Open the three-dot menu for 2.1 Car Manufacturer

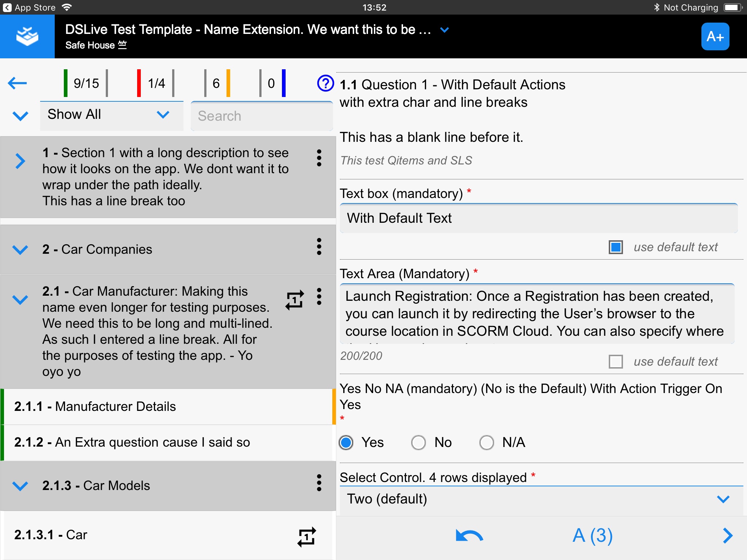[319, 296]
